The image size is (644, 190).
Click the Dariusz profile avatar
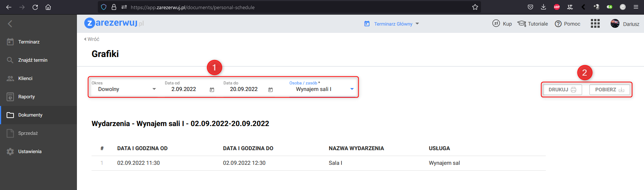click(x=615, y=24)
